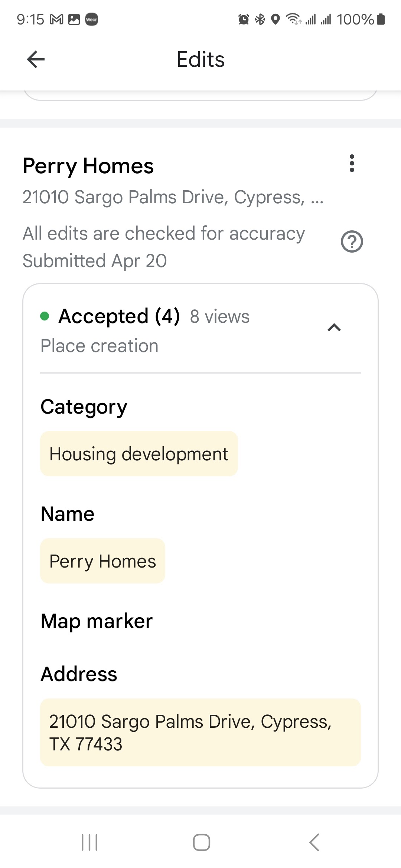Tap the Perry Homes name chip

point(102,561)
